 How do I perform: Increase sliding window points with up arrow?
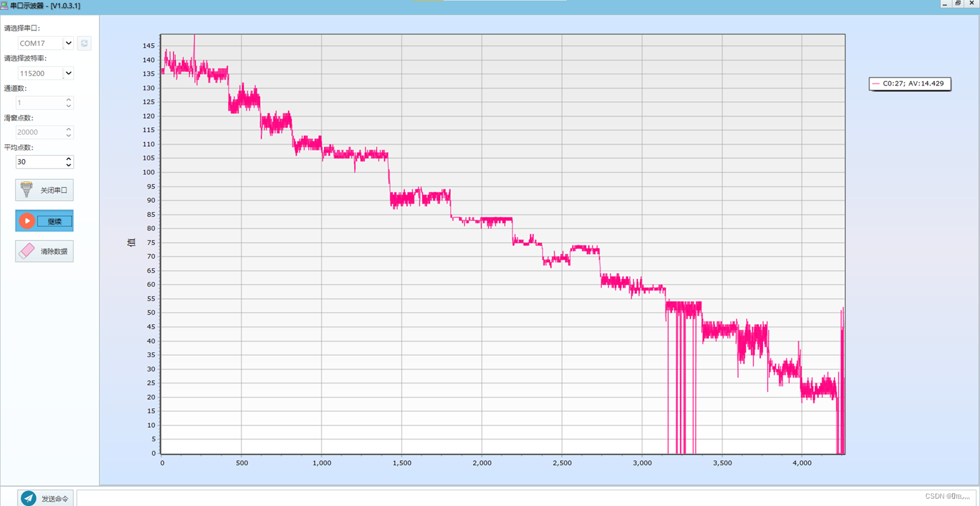point(69,129)
